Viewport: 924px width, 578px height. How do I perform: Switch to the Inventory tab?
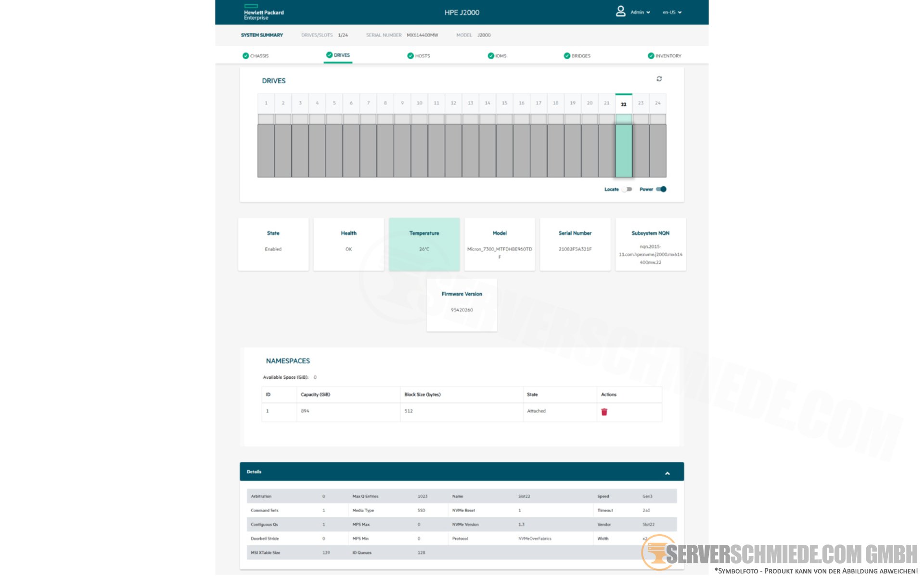[667, 56]
